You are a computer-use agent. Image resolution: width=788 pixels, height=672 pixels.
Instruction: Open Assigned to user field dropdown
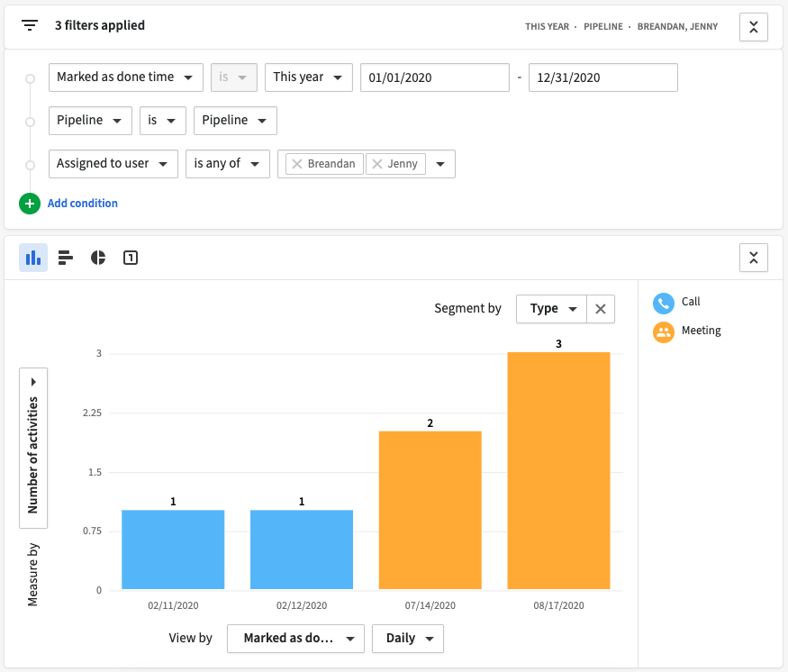(113, 164)
